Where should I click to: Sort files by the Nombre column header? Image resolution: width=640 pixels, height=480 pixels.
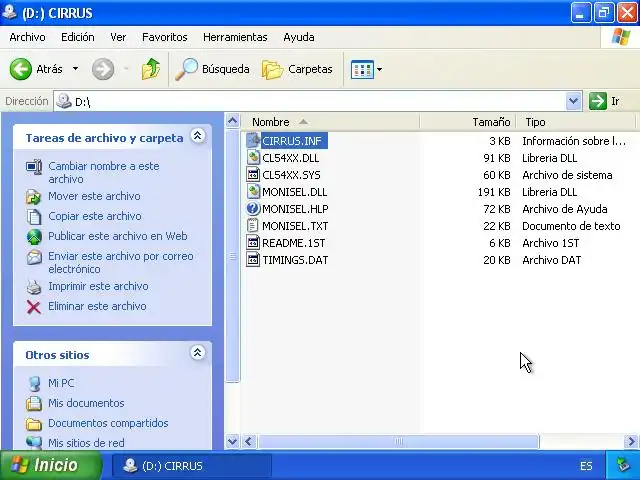[x=331, y=122]
